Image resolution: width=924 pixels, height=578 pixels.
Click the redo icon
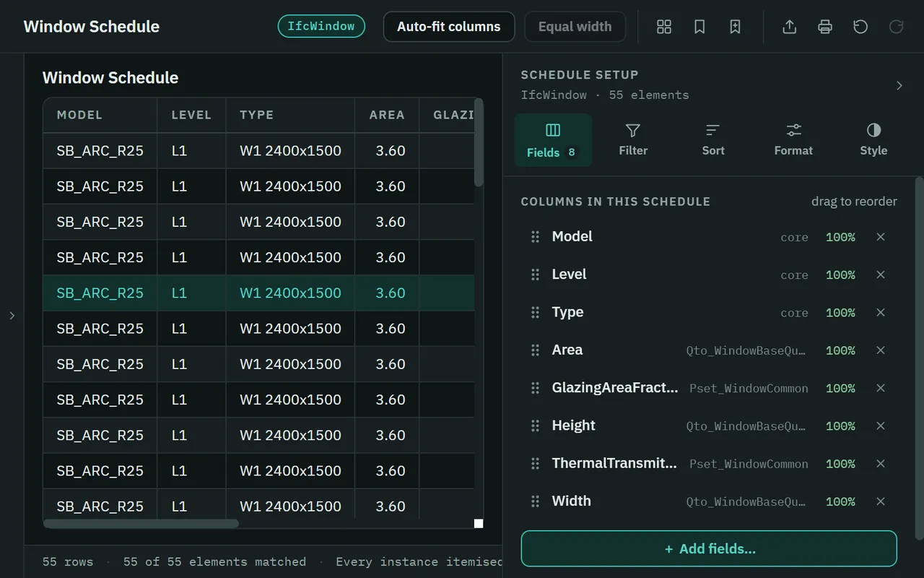pyautogui.click(x=896, y=27)
